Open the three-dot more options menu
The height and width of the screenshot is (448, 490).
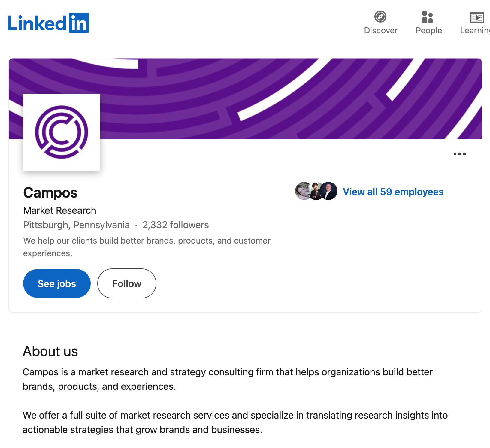tap(459, 154)
